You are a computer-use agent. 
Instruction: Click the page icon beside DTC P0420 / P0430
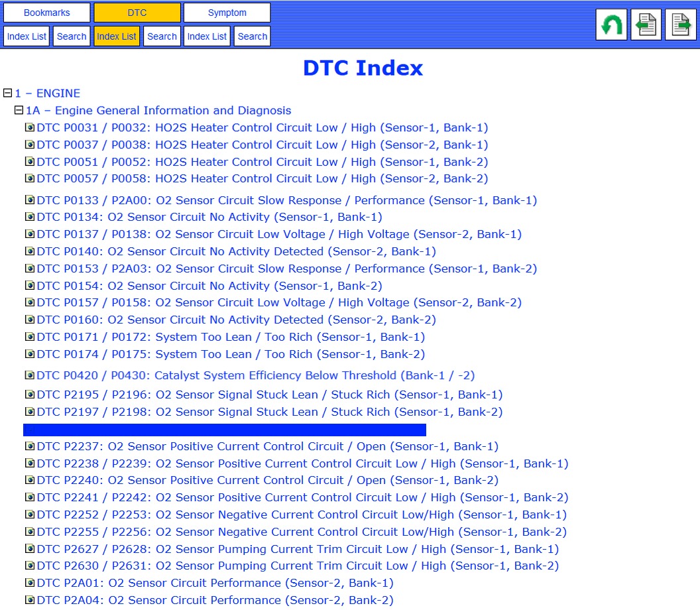[30, 375]
